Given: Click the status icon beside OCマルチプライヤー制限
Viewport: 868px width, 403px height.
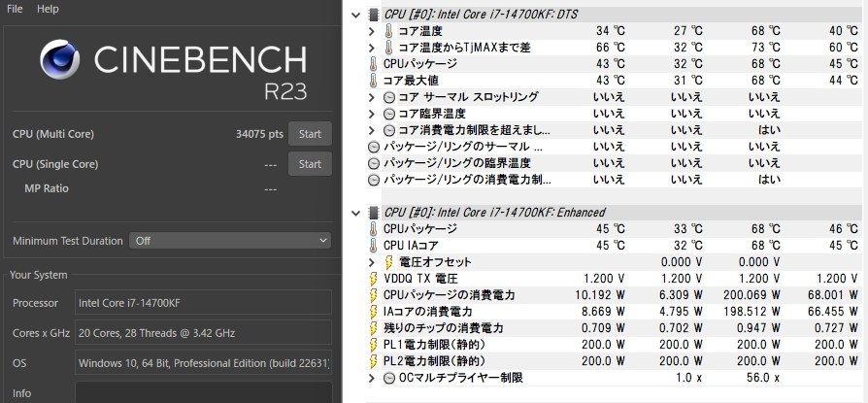Looking at the screenshot, I should coord(389,378).
